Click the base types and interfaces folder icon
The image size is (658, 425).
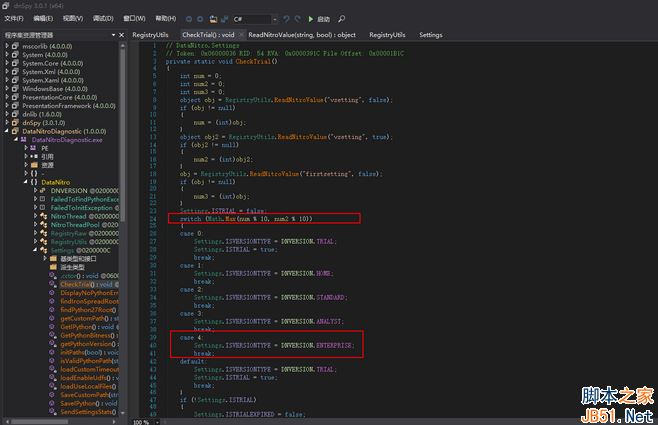pos(53,258)
